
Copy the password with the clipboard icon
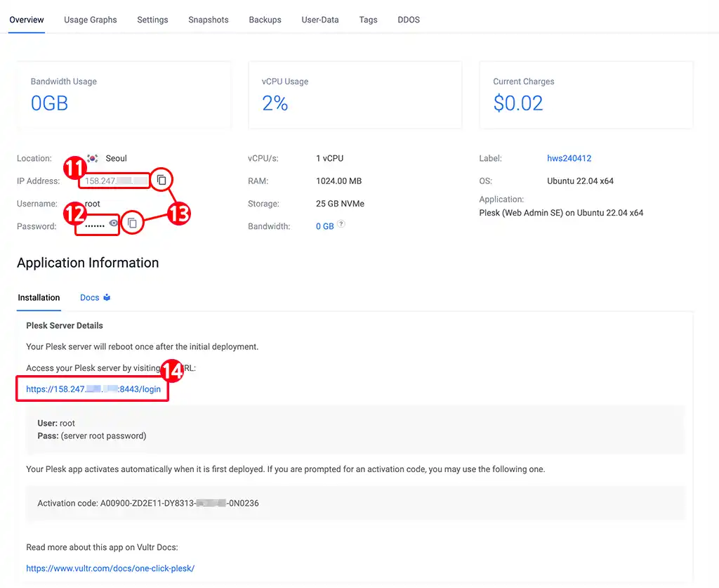tap(132, 223)
